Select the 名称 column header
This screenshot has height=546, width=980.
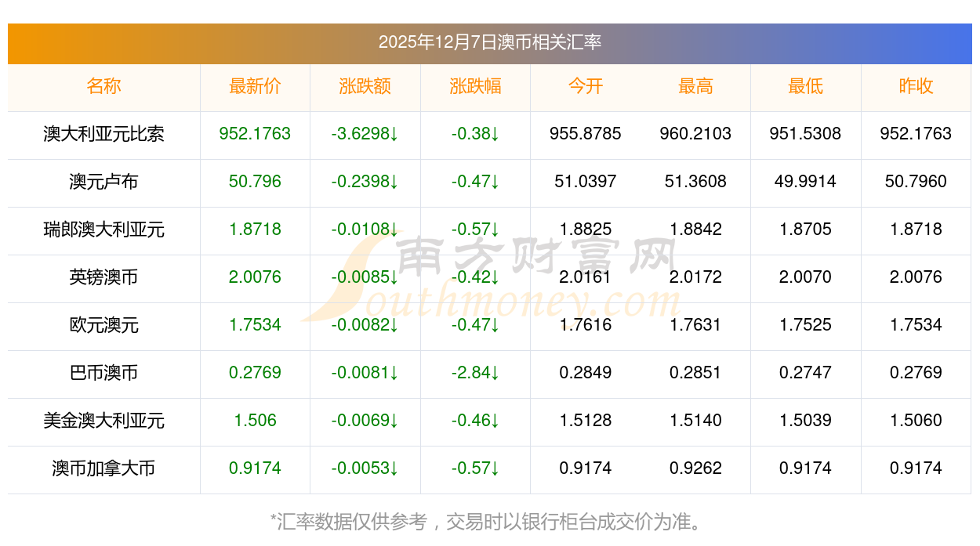104,86
